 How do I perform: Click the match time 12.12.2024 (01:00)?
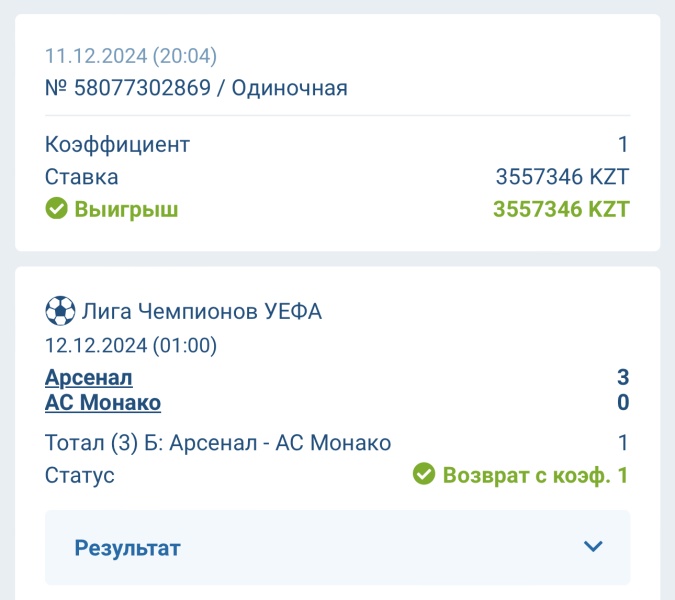pos(131,345)
